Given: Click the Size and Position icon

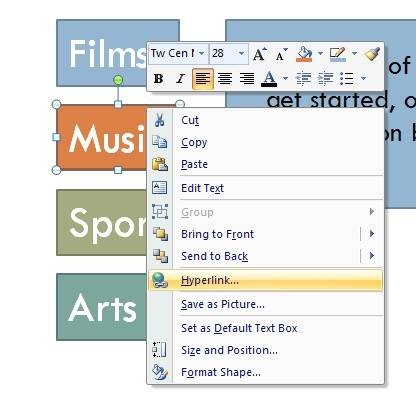Looking at the screenshot, I should pyautogui.click(x=159, y=350).
